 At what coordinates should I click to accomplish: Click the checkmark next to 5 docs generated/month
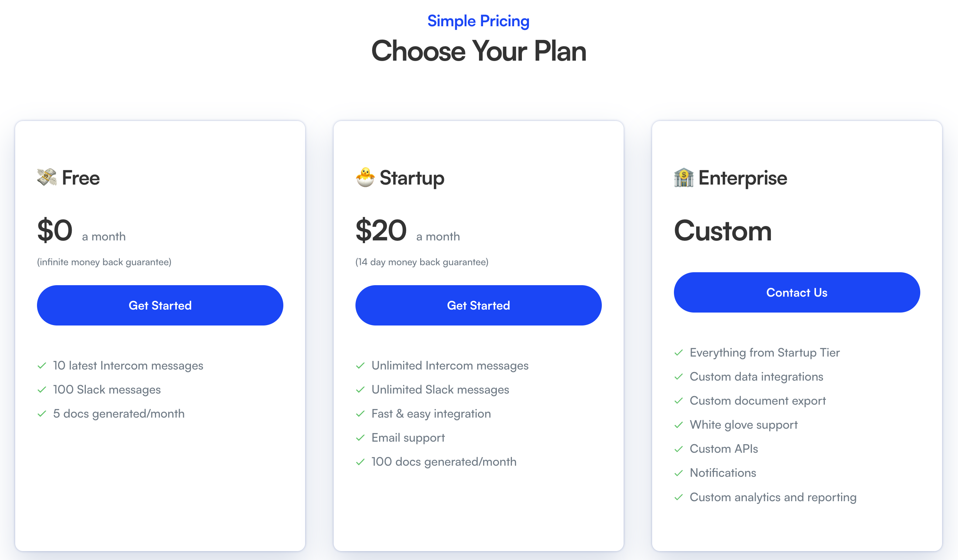point(42,414)
